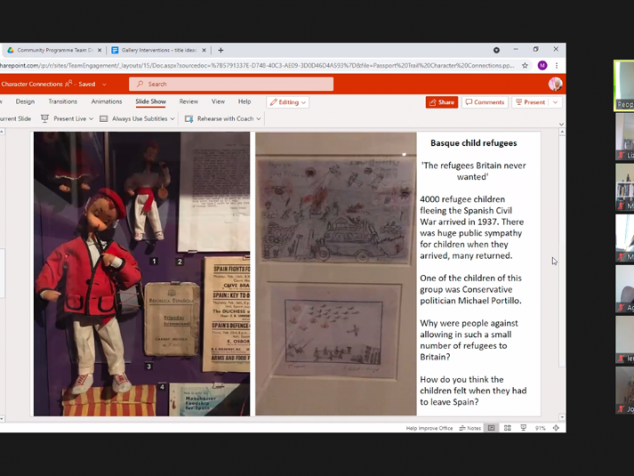Click Help Improve Office link

pos(429,428)
